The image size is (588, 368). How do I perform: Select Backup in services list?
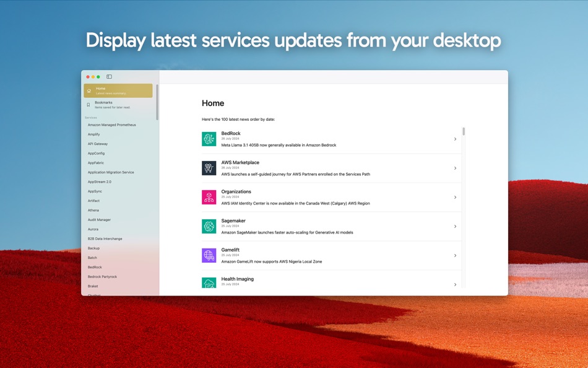point(93,248)
